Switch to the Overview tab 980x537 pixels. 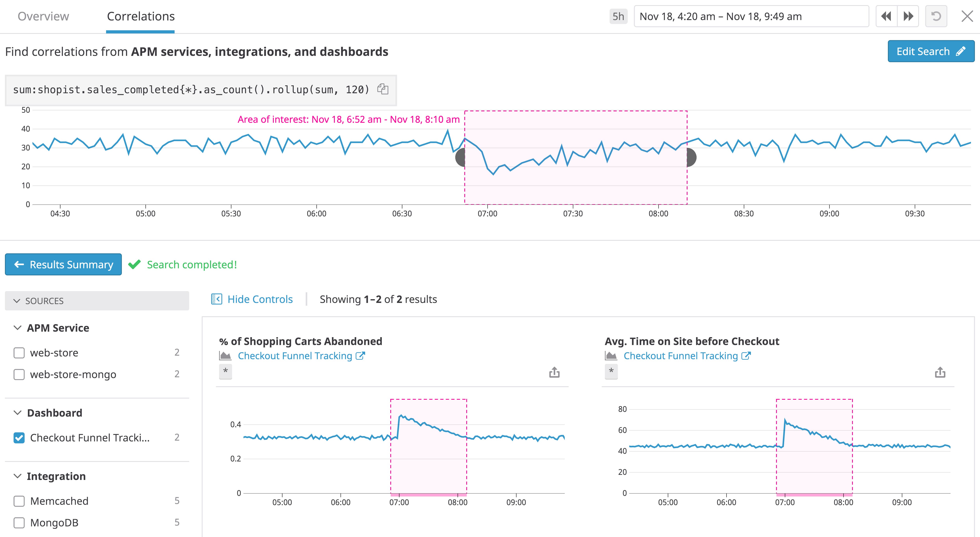tap(43, 16)
